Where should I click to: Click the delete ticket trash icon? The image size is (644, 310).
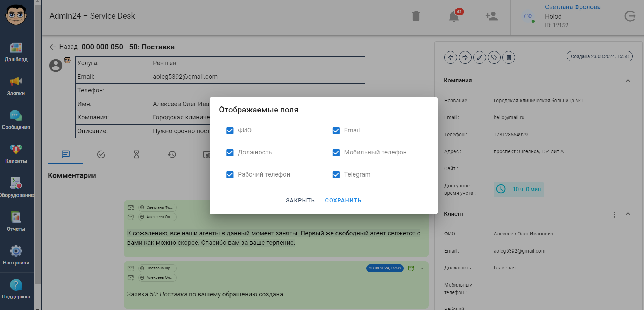click(509, 57)
